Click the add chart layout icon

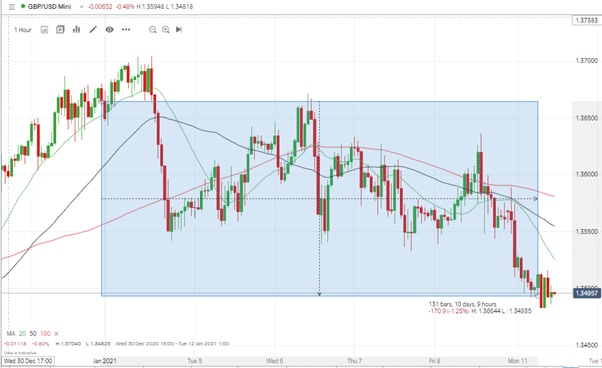point(60,30)
